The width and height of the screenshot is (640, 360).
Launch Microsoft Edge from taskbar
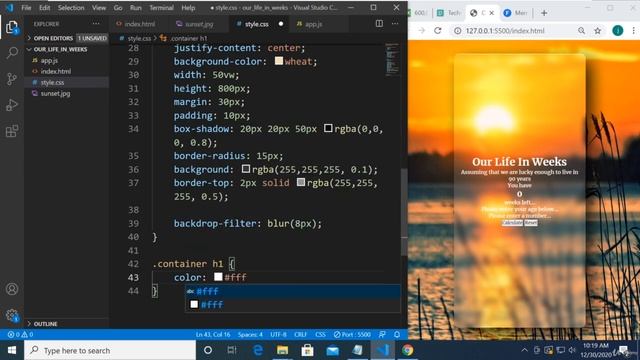click(x=258, y=350)
